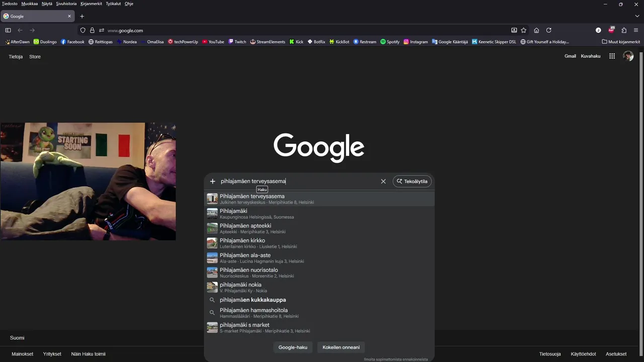Open OmaElisa bookmark
This screenshot has height=362, width=644.
(152, 42)
